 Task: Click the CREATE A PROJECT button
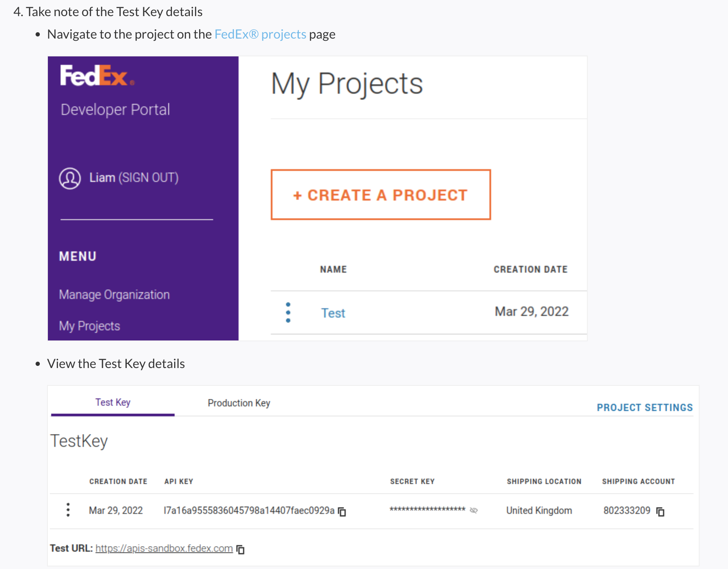point(380,195)
